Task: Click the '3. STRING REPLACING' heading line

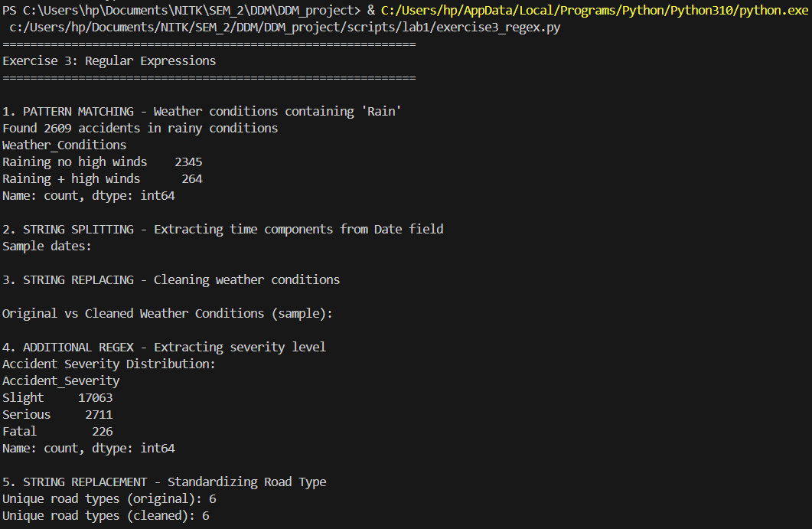Action: tap(171, 279)
